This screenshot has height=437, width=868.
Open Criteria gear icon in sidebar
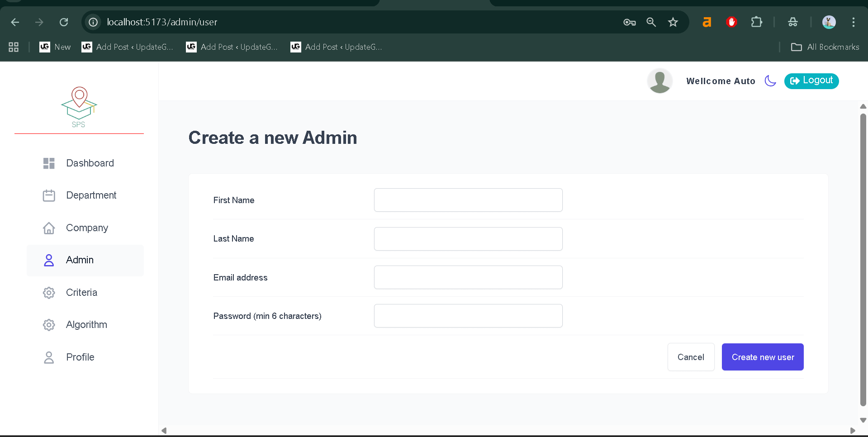point(49,293)
